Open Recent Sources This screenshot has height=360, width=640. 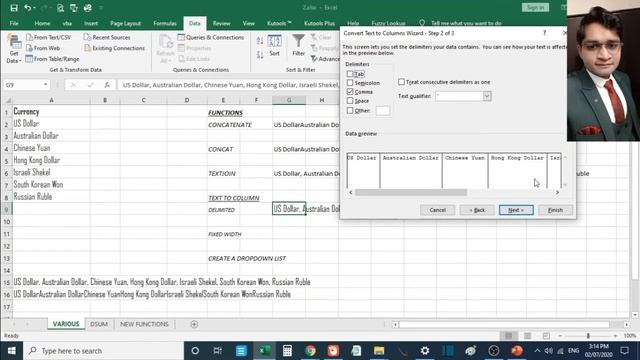coord(107,37)
